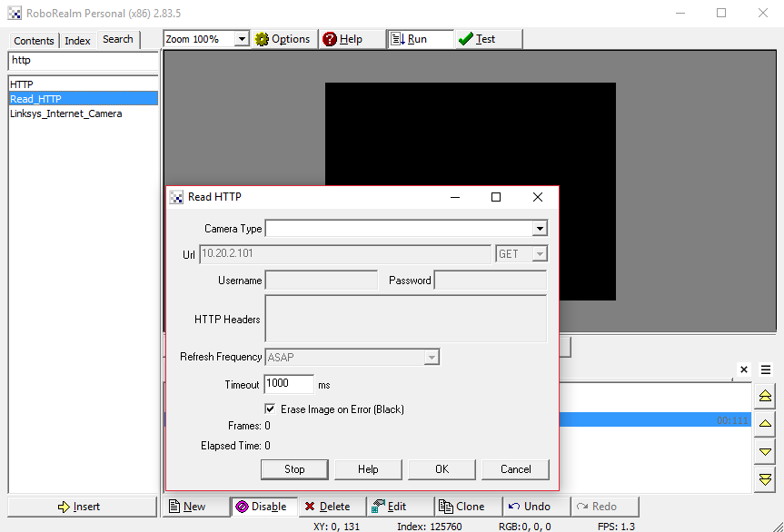The width and height of the screenshot is (784, 532).
Task: Select Linksys_Internet_Camera in search results
Action: point(65,113)
